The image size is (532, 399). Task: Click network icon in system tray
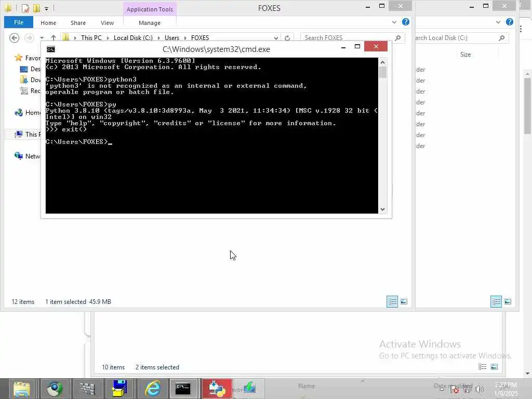click(467, 389)
